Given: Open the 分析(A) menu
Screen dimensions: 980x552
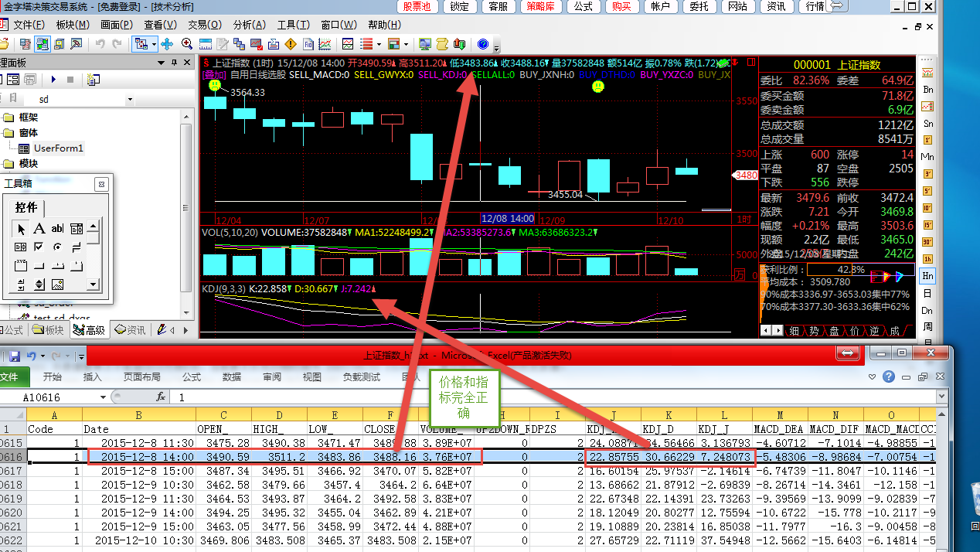Looking at the screenshot, I should pos(249,25).
